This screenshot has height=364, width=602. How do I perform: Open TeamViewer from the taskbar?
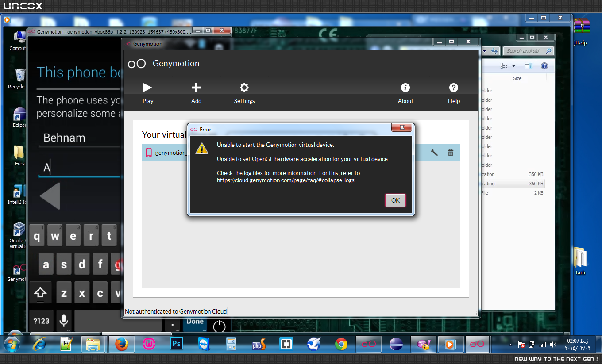(204, 344)
